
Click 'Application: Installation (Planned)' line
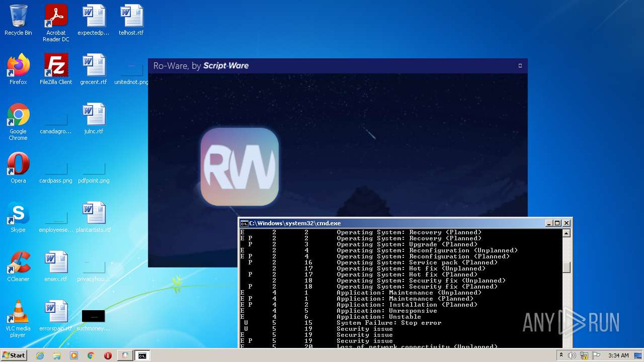[x=407, y=305]
